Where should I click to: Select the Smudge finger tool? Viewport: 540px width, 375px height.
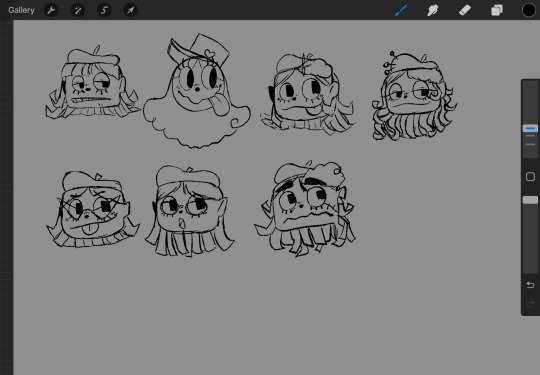[x=433, y=10]
